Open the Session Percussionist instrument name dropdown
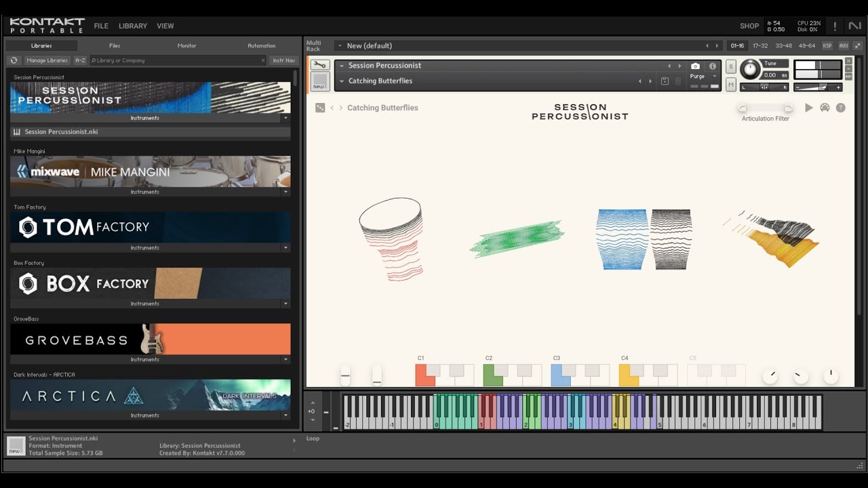This screenshot has height=488, width=868. 342,66
